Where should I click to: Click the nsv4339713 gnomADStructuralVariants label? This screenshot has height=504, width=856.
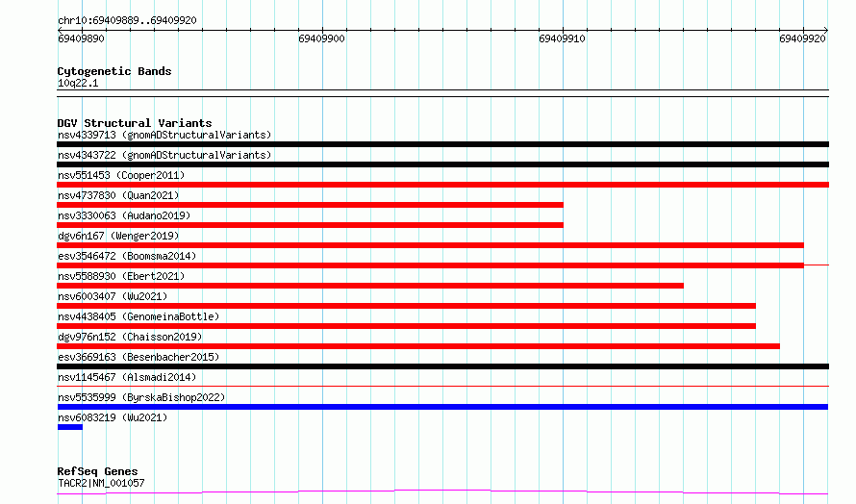(x=164, y=135)
